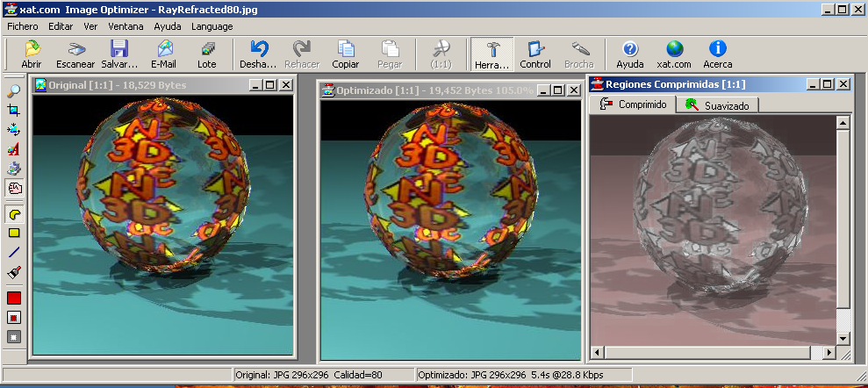Click the Optimizado image window preview
The width and height of the screenshot is (868, 388).
click(451, 230)
